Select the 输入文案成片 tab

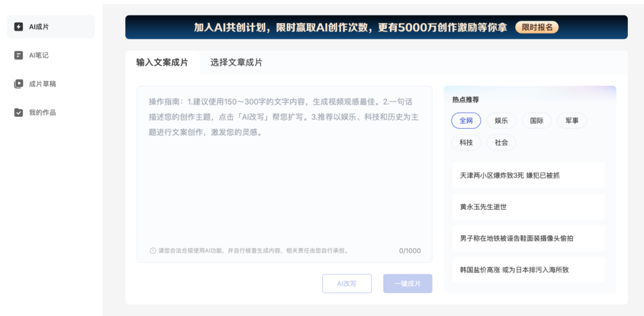pyautogui.click(x=162, y=63)
